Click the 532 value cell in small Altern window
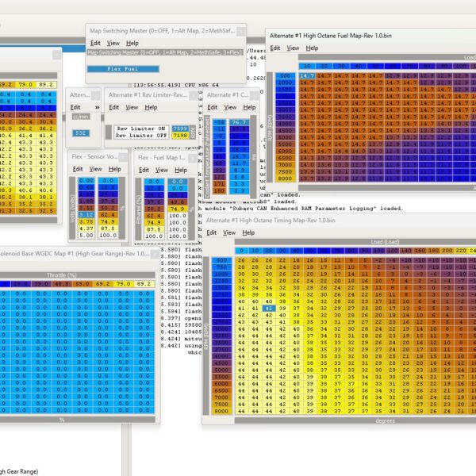 pos(81,133)
